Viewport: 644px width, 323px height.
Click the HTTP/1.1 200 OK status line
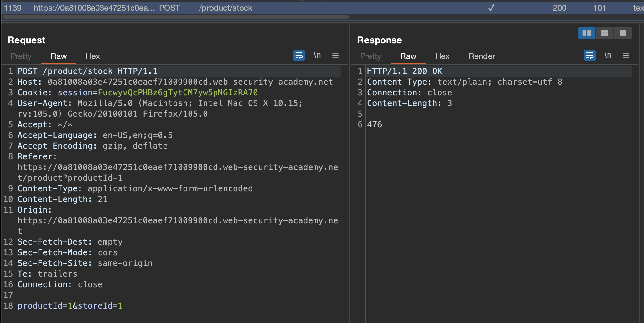pyautogui.click(x=404, y=71)
